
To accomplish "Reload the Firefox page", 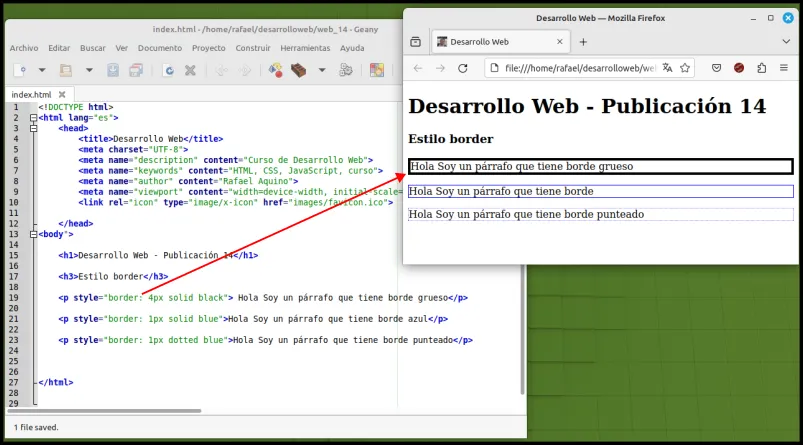I will [x=463, y=68].
